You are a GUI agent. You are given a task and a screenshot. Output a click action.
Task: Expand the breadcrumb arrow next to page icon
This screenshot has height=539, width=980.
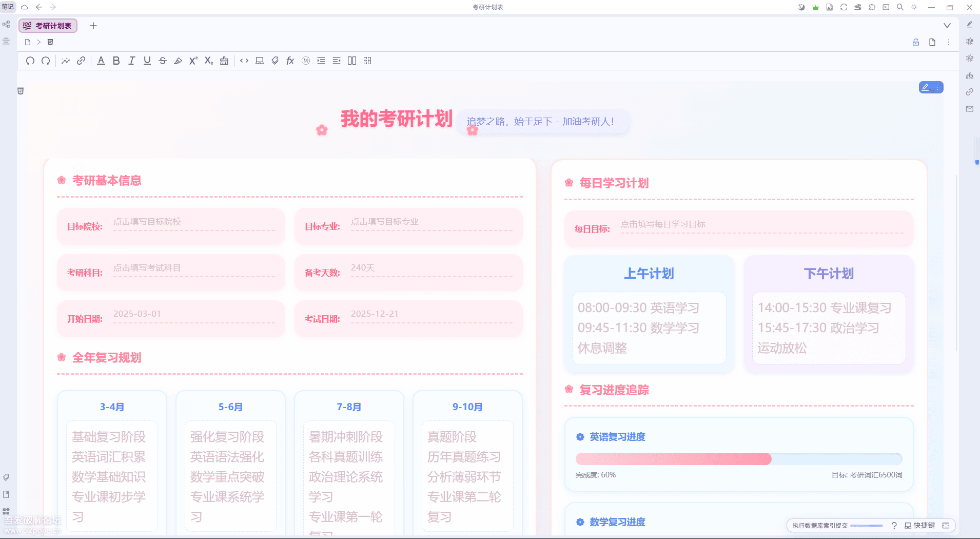tap(38, 42)
